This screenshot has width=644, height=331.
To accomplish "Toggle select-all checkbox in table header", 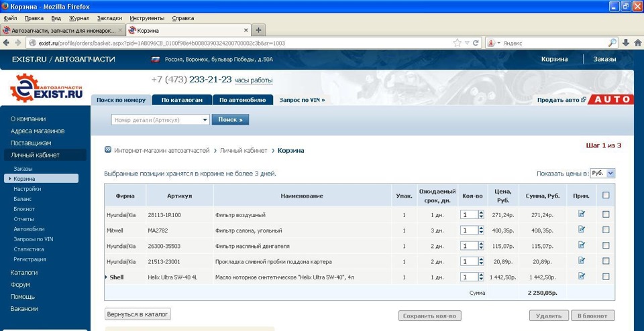I will (x=606, y=195).
